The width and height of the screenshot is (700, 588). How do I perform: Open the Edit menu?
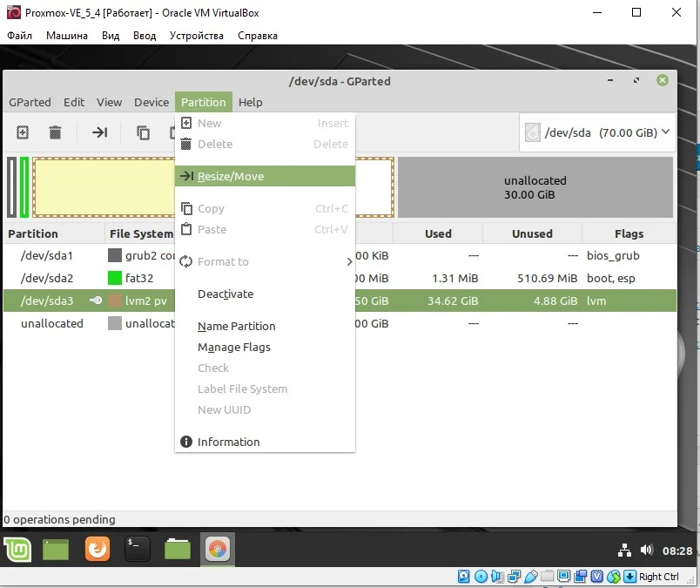click(74, 102)
